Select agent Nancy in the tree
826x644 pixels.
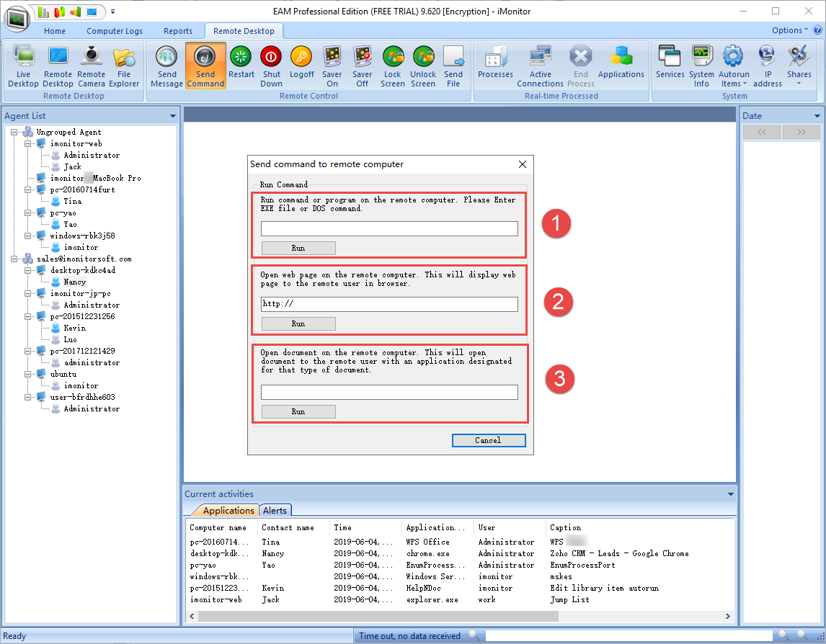tap(74, 282)
